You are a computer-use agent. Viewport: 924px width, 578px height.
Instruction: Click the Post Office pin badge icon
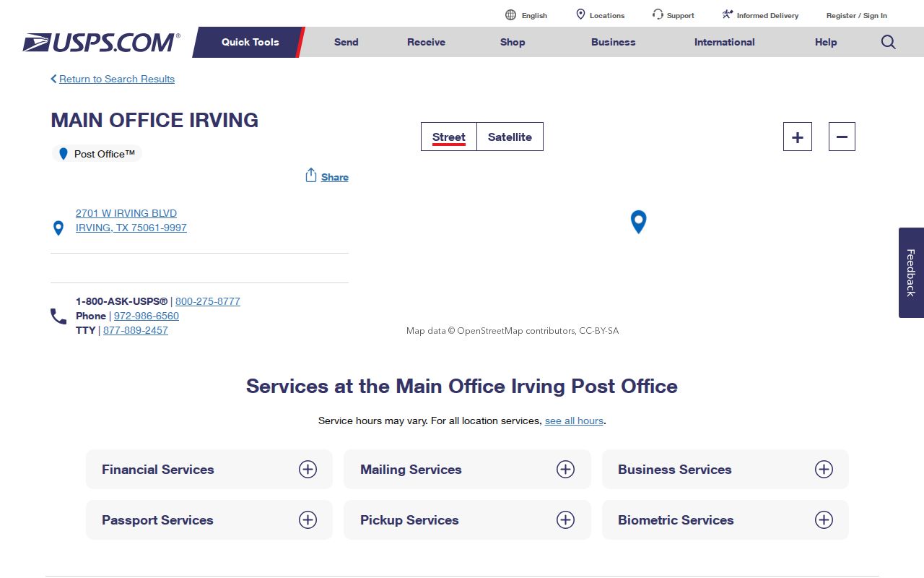click(x=64, y=154)
